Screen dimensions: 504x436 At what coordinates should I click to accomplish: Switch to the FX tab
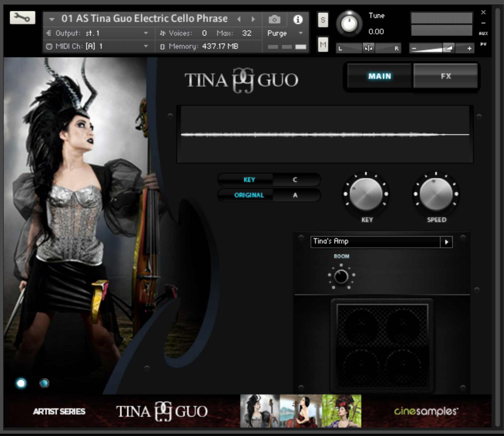(445, 76)
